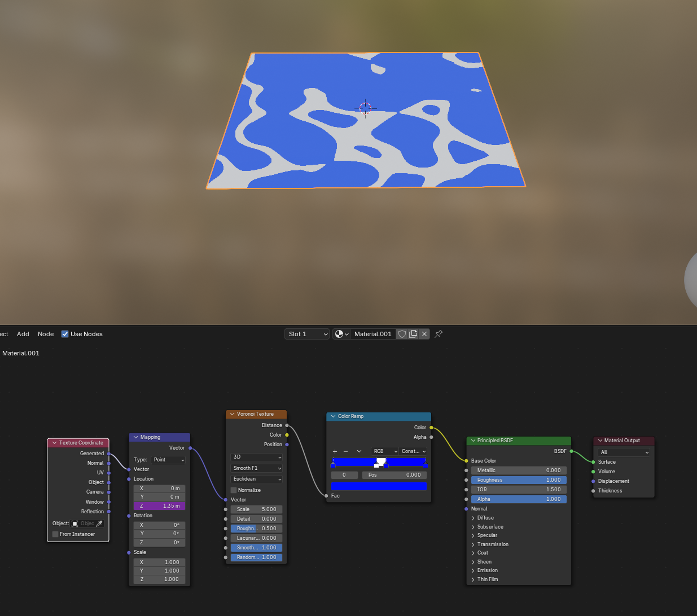This screenshot has height=616, width=697.
Task: Duplicate material with new material icon
Action: click(x=413, y=334)
